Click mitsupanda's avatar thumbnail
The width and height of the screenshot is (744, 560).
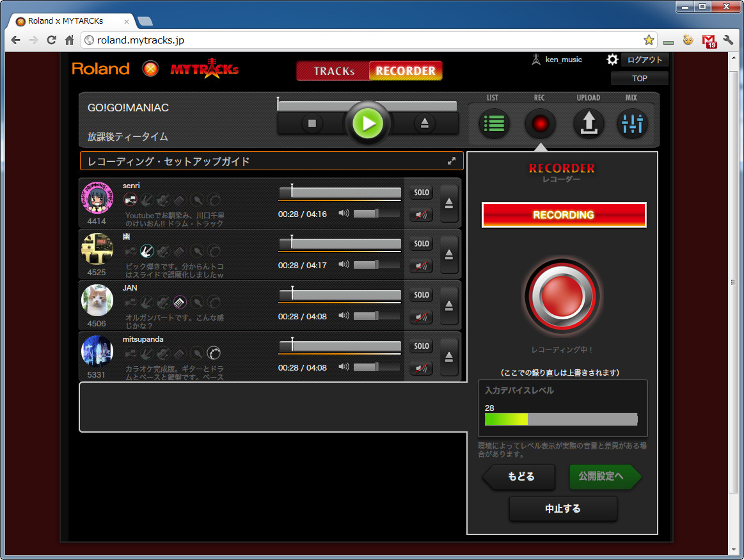click(97, 351)
